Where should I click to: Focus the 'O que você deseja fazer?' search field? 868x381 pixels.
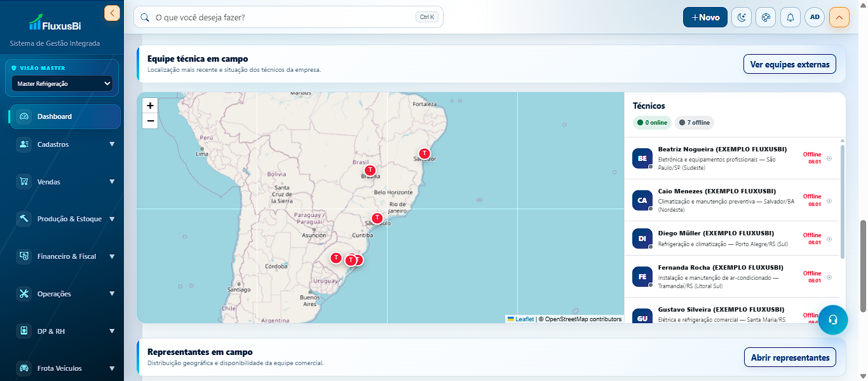click(288, 17)
